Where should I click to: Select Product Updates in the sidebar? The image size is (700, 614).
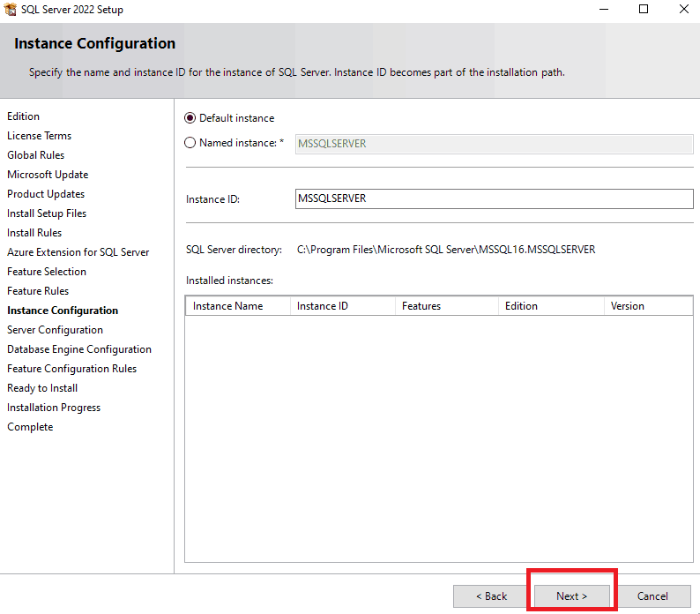coord(46,194)
